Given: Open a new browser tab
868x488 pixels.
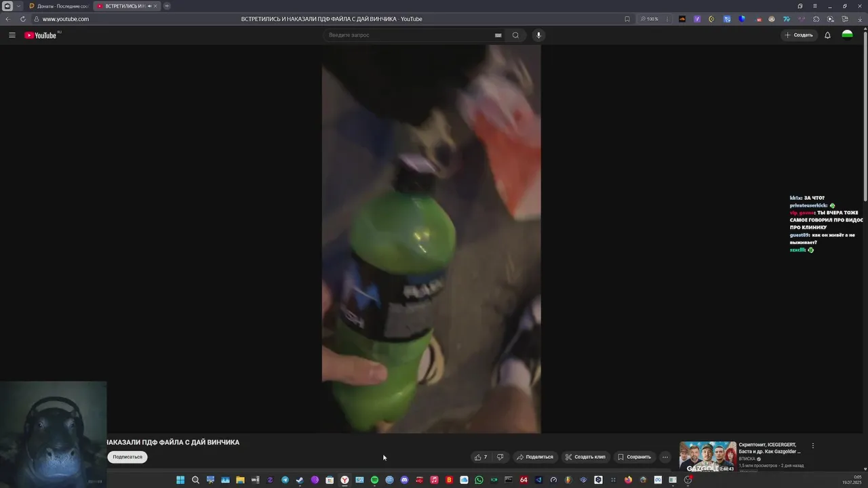Looking at the screenshot, I should [x=167, y=6].
